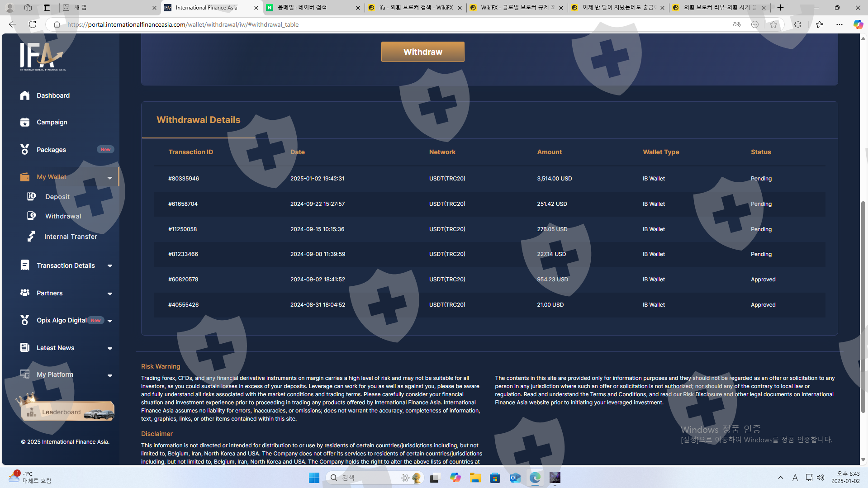
Task: Click the weather widget on the taskbar
Action: point(30,477)
